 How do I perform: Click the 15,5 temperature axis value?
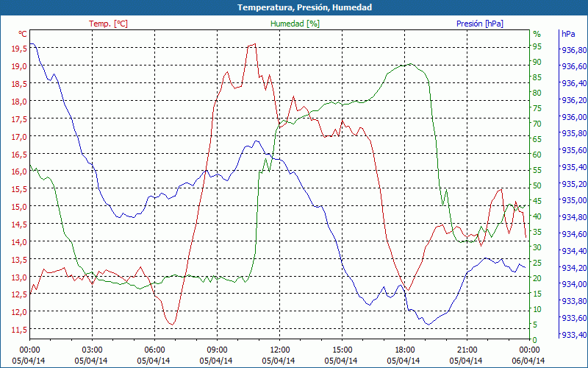click(19, 189)
